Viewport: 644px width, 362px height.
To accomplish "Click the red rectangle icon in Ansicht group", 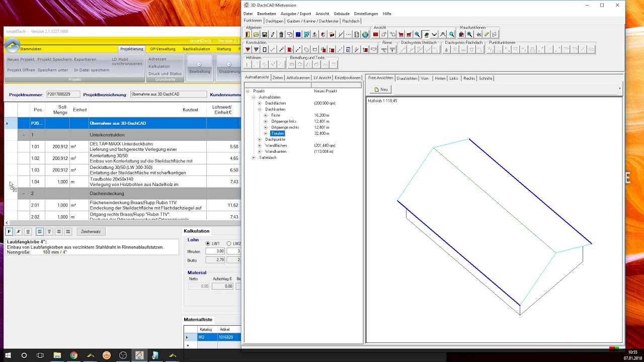I will tap(376, 35).
